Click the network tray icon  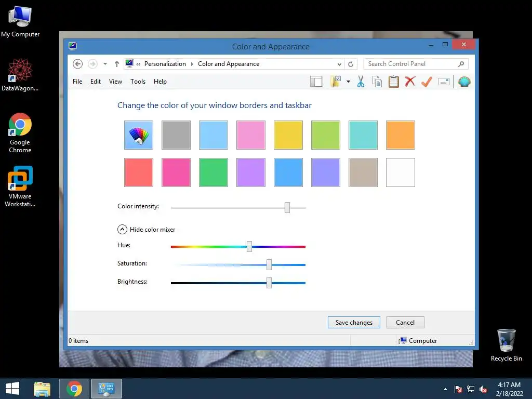coord(471,389)
